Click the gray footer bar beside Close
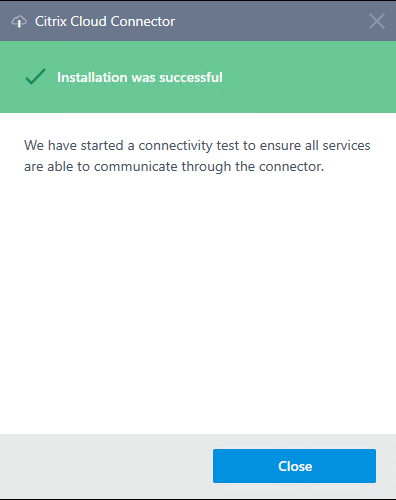Viewport: 396px width, 500px height. (107, 466)
